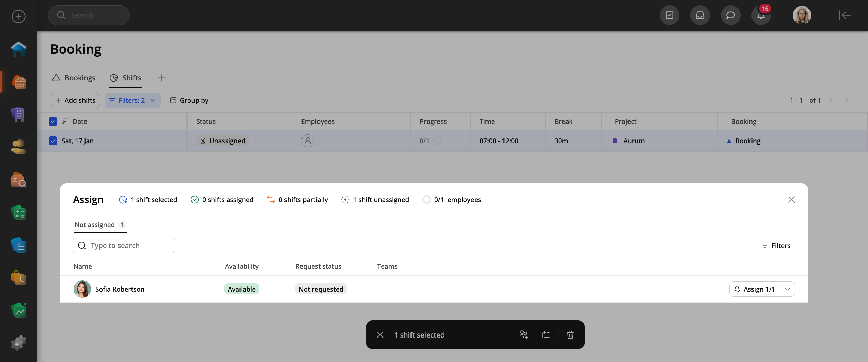Open the Group by menu
Screen dimensions: 868x362
189,100
